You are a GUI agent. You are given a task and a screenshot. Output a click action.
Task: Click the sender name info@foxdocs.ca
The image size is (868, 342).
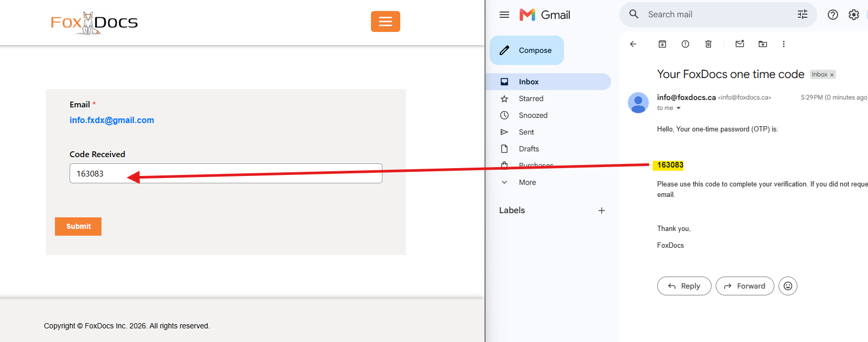(x=686, y=97)
